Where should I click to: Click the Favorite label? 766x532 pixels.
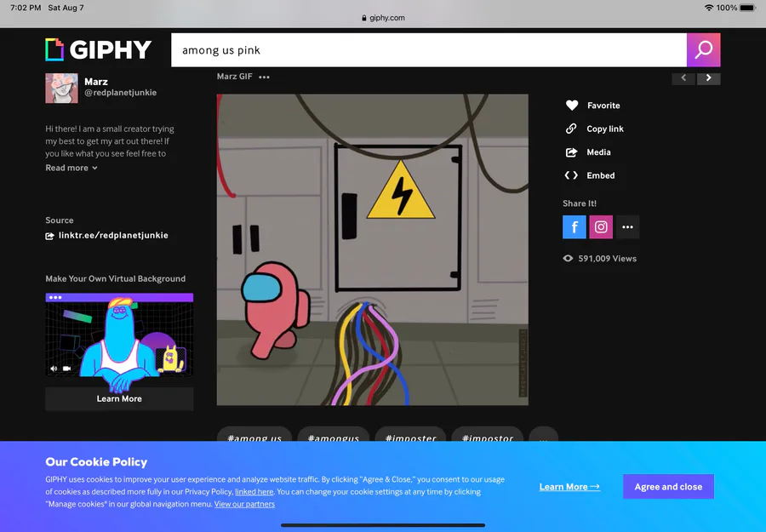click(603, 106)
